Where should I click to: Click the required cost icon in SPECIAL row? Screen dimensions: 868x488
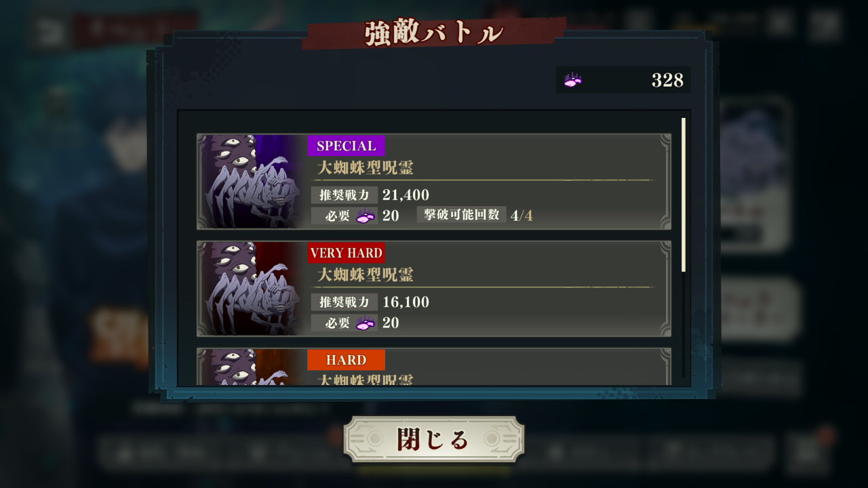coord(366,216)
